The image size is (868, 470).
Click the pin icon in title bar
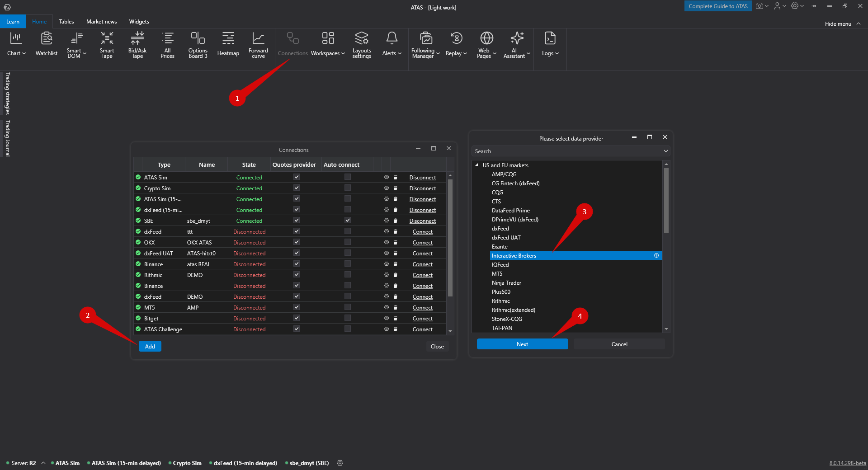click(x=814, y=6)
